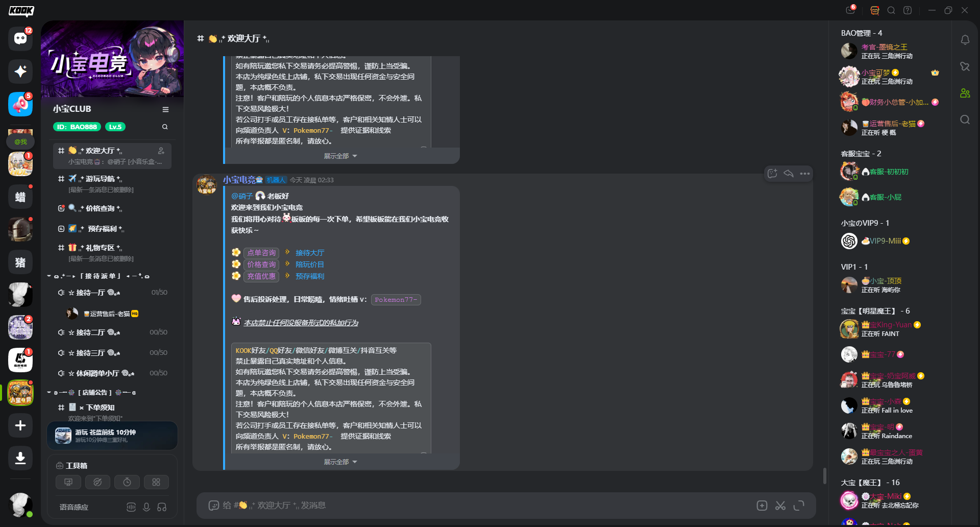
Task: Open the game accelerator tool in 工具箱
Action: click(x=97, y=482)
